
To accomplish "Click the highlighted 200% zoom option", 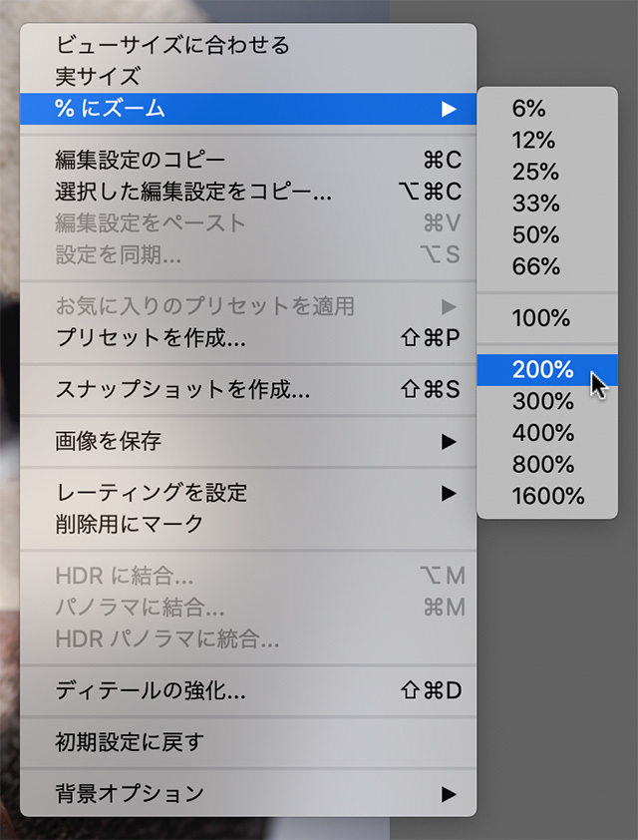I will click(543, 370).
